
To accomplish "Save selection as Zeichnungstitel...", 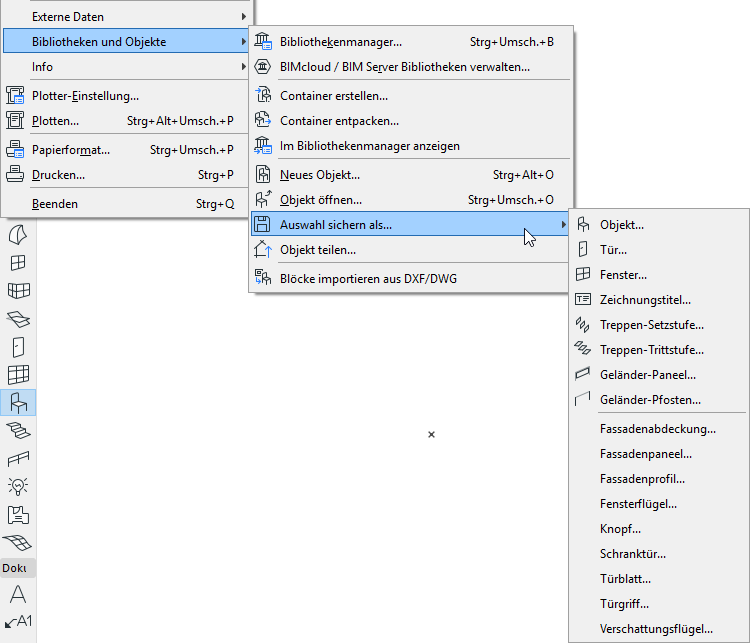I will 658,299.
